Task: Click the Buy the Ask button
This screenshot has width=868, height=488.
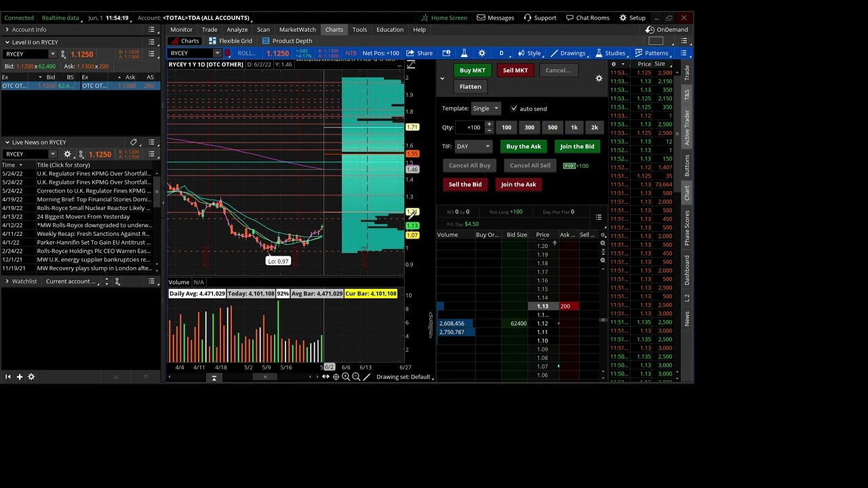Action: click(x=524, y=146)
